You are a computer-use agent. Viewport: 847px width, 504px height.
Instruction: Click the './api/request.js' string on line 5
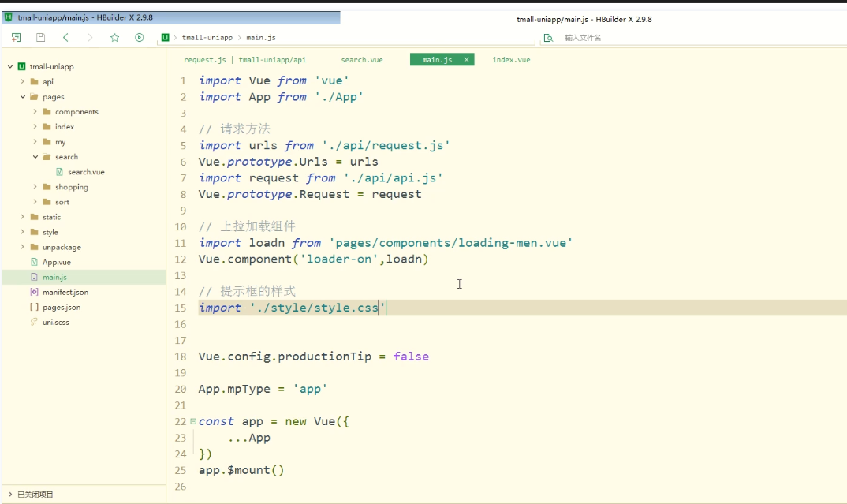[x=386, y=145]
